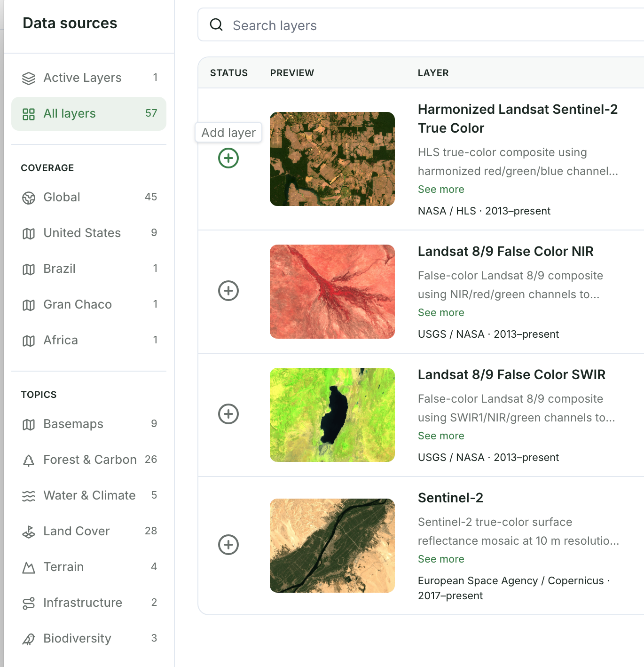Open the Landsat 8/9 False Color SWIR preview thumbnail
644x667 pixels.
332,415
